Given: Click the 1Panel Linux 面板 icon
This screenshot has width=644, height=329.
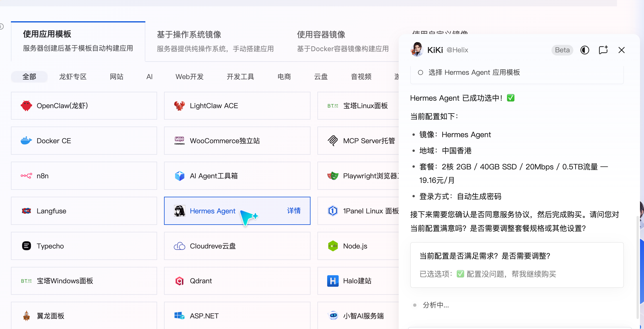Looking at the screenshot, I should [x=333, y=211].
